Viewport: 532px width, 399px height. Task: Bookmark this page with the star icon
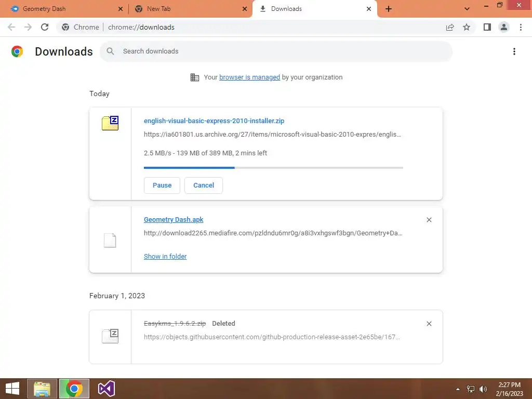click(x=467, y=27)
